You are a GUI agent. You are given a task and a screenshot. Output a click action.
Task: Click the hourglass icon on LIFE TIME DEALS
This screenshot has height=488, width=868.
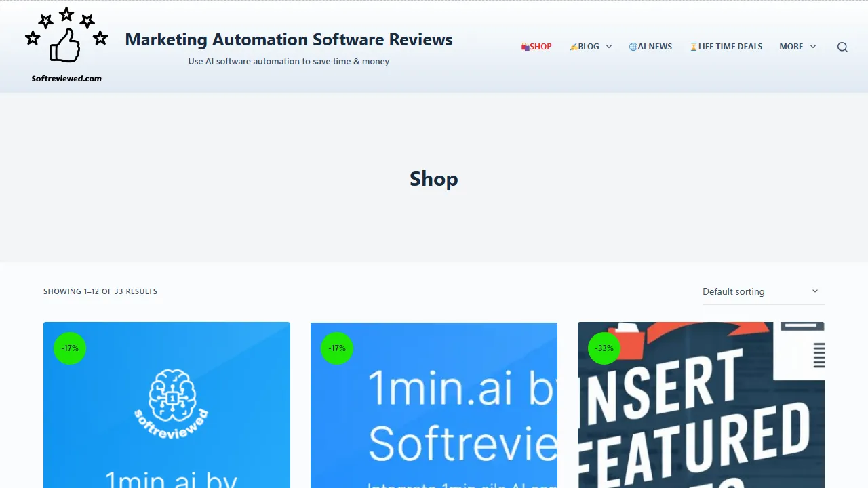click(693, 47)
